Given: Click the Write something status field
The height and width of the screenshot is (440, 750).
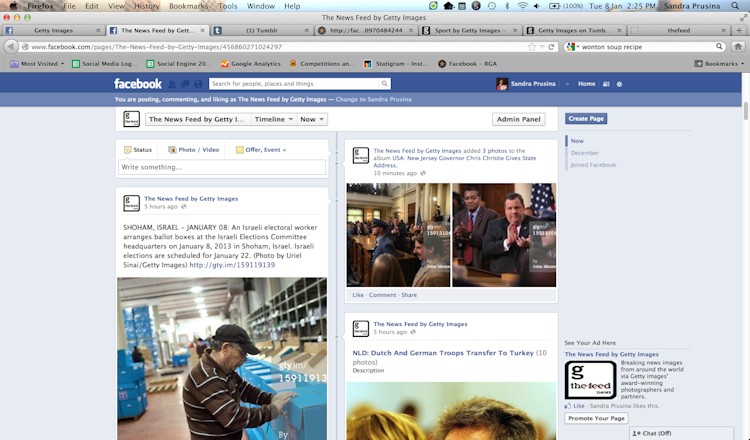Looking at the screenshot, I should pyautogui.click(x=222, y=167).
